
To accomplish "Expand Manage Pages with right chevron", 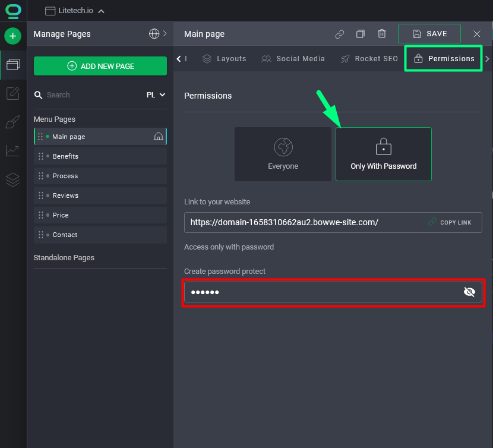I will click(x=165, y=33).
